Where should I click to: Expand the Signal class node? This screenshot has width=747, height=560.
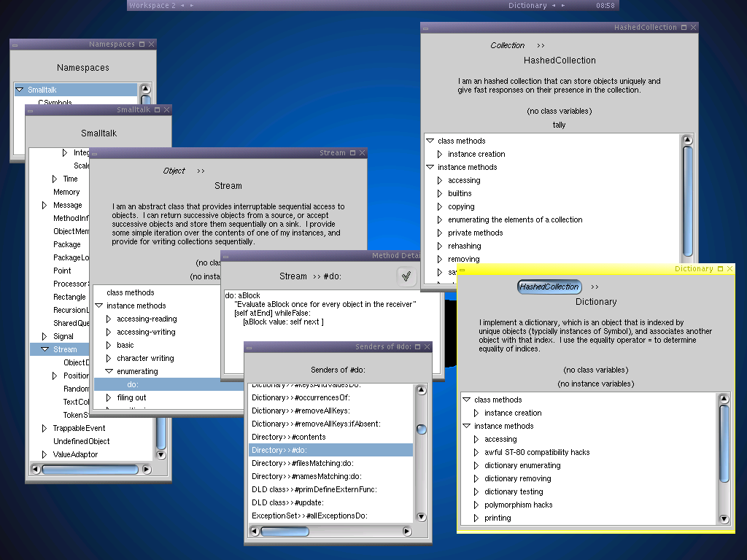(44, 336)
